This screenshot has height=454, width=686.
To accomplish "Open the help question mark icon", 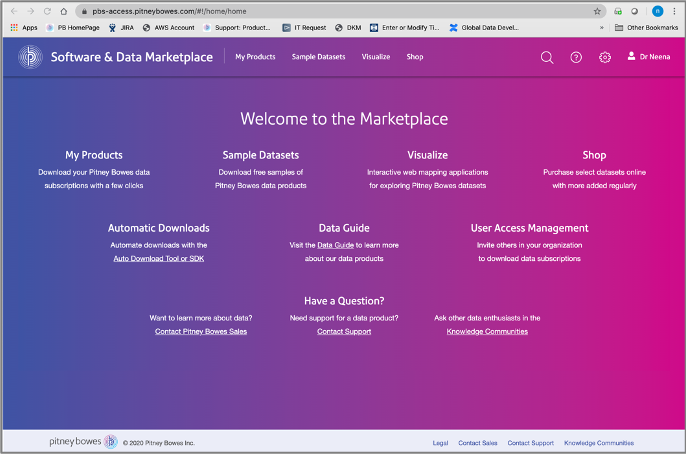I will click(576, 57).
